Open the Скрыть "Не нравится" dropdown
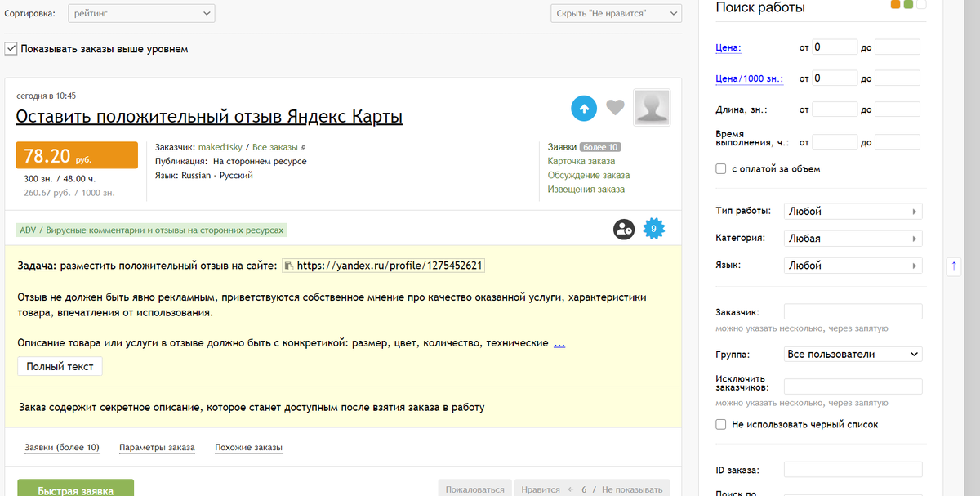The image size is (980, 496). point(616,13)
